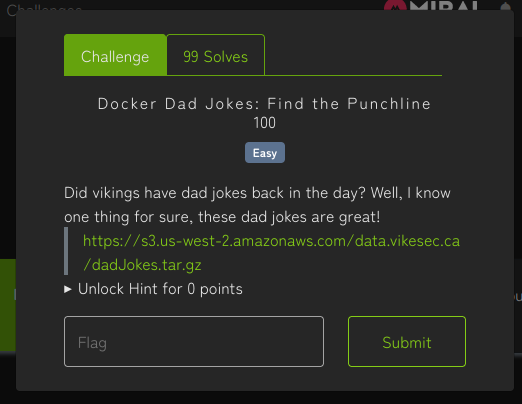The image size is (522, 404).
Task: Click the Challenges heading behind the modal
Action: coord(44,7)
